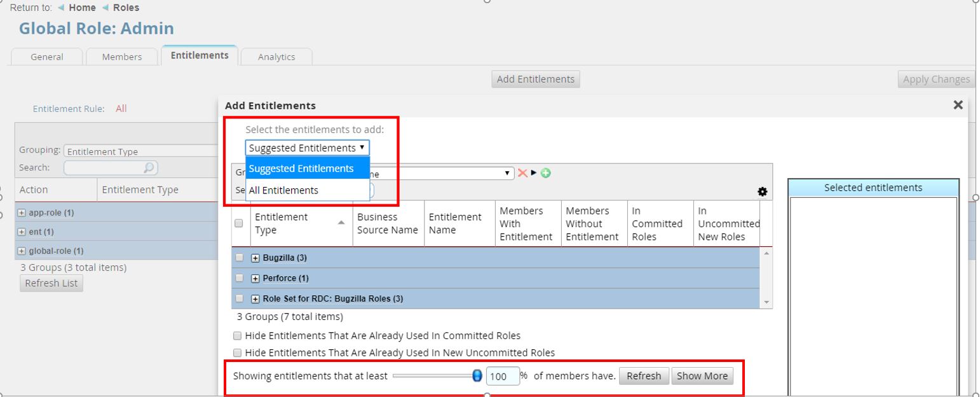Click the members percentage slider handle
980x397 pixels.
coord(477,376)
